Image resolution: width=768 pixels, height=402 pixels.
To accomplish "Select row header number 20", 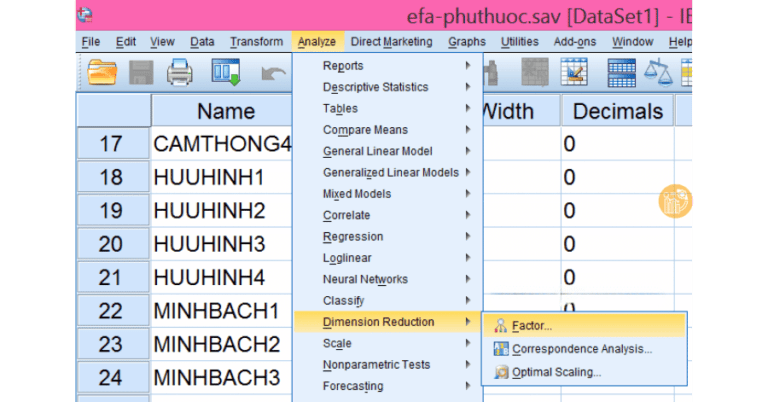I will coord(112,244).
